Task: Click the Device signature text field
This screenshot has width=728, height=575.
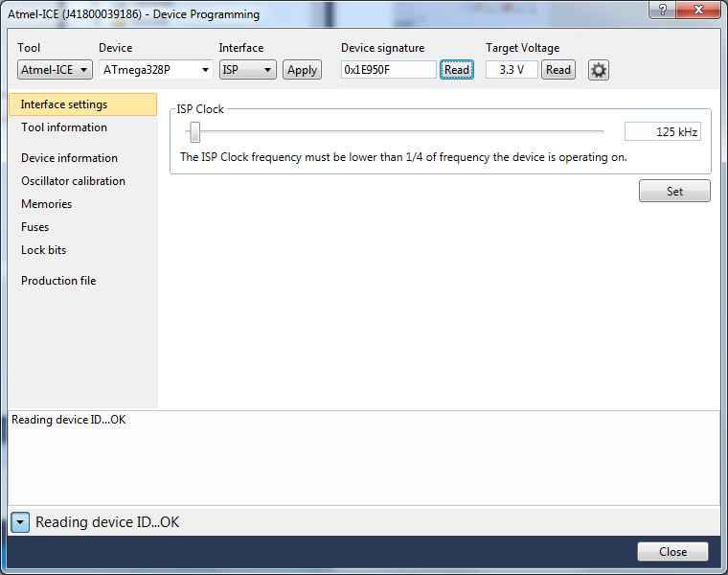Action: pyautogui.click(x=388, y=70)
